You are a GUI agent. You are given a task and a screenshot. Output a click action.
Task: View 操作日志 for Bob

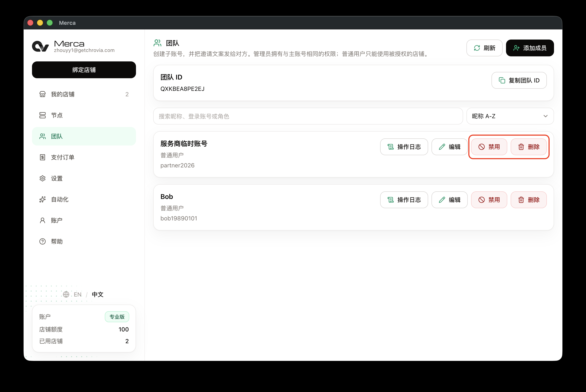[404, 200]
